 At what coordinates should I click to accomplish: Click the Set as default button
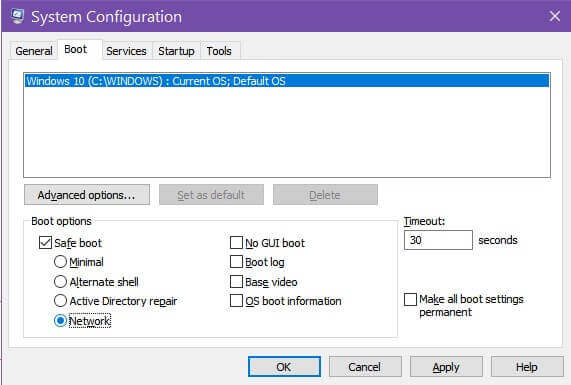211,195
